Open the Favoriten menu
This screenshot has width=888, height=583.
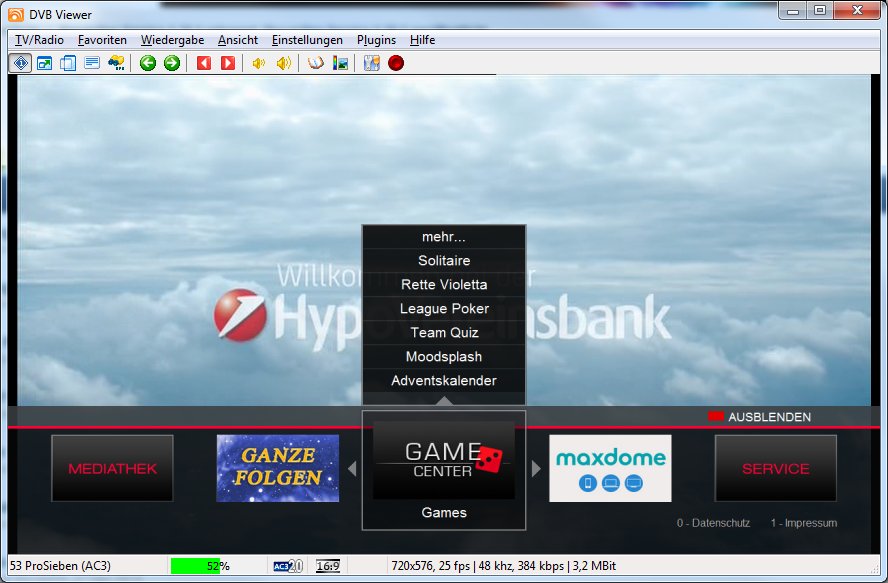tap(102, 40)
